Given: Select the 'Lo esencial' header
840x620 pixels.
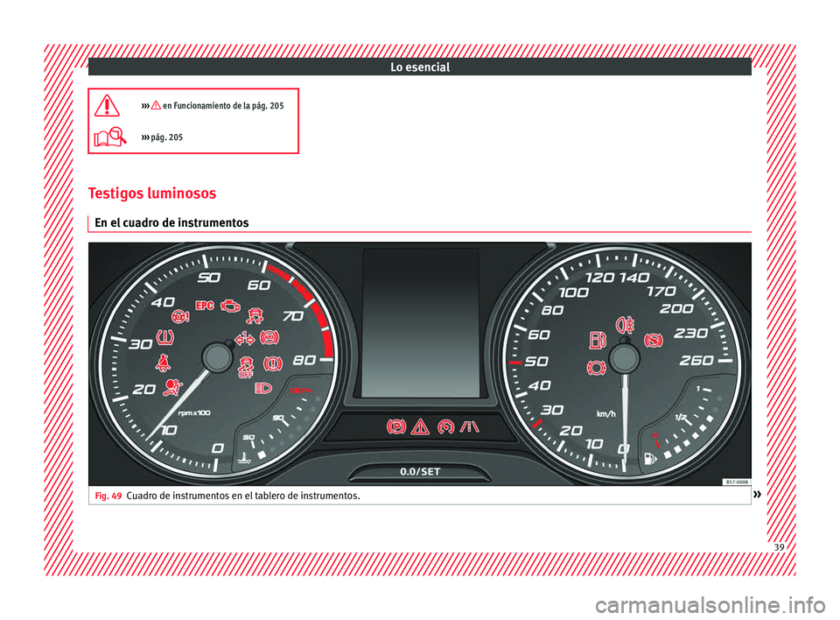Looking at the screenshot, I should (x=418, y=67).
